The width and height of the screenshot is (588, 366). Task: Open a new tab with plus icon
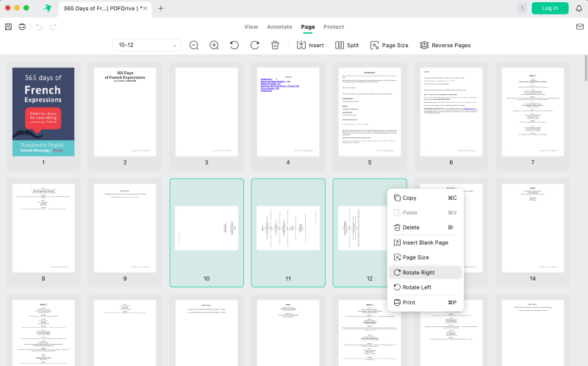click(x=160, y=8)
